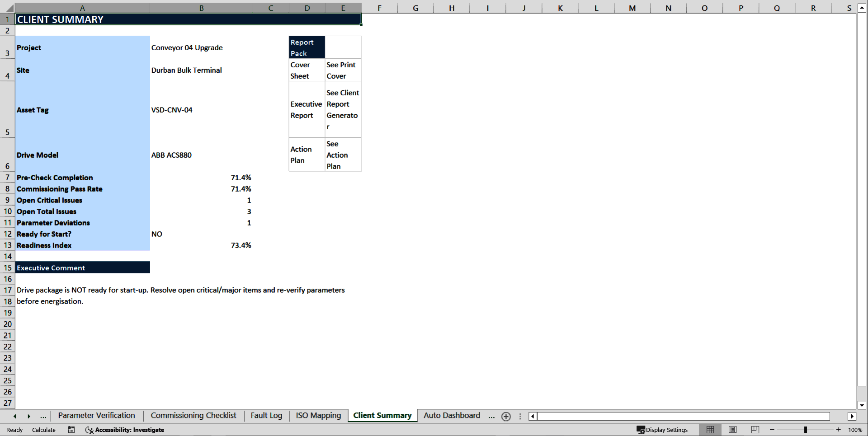The height and width of the screenshot is (436, 868).
Task: Open Display Settings from the status bar
Action: coord(663,430)
